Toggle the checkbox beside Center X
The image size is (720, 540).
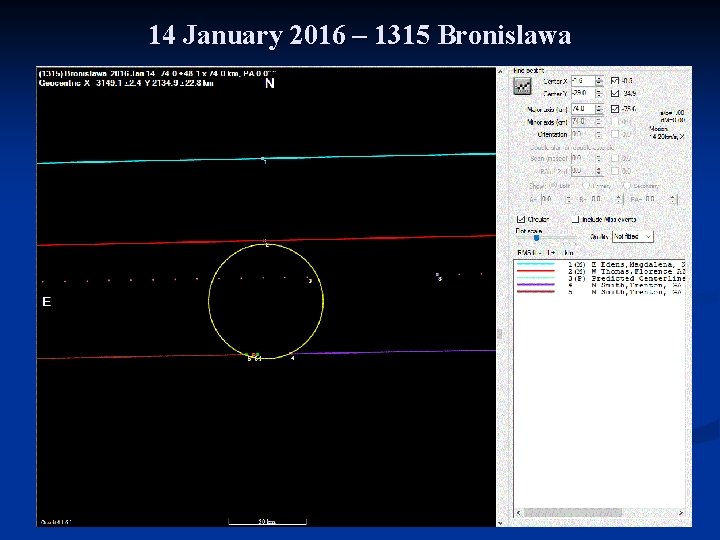coord(615,80)
